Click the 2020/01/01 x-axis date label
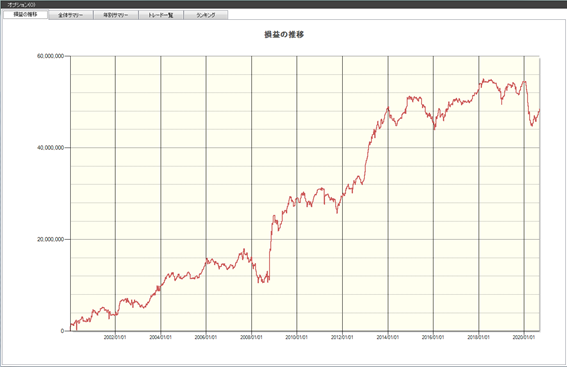Screen dimensions: 567x367 point(524,337)
